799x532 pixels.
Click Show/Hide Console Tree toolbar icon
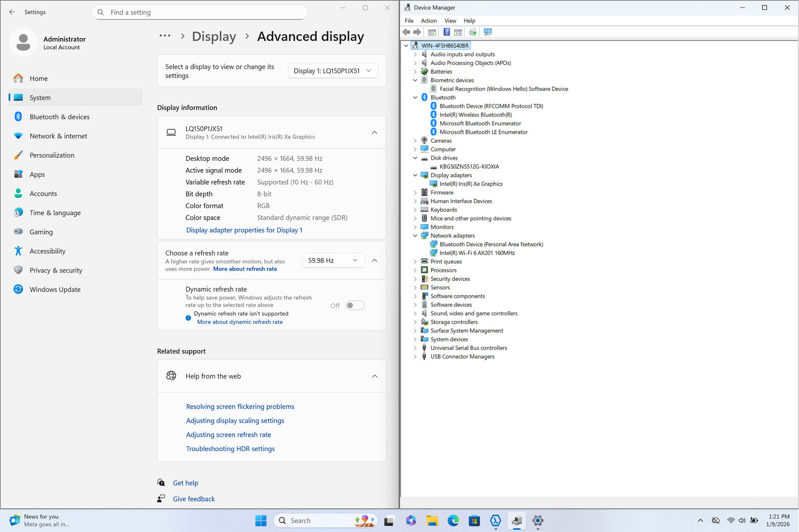pyautogui.click(x=432, y=32)
